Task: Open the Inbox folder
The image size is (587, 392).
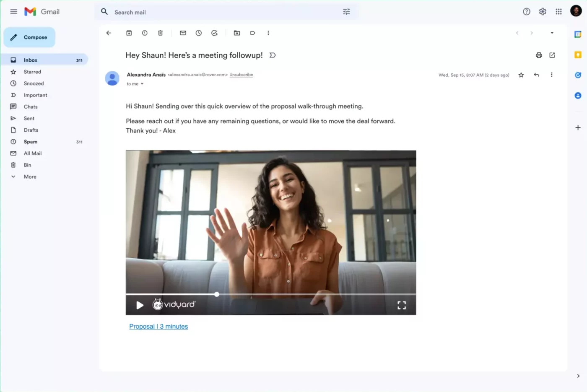Action: tap(44, 60)
